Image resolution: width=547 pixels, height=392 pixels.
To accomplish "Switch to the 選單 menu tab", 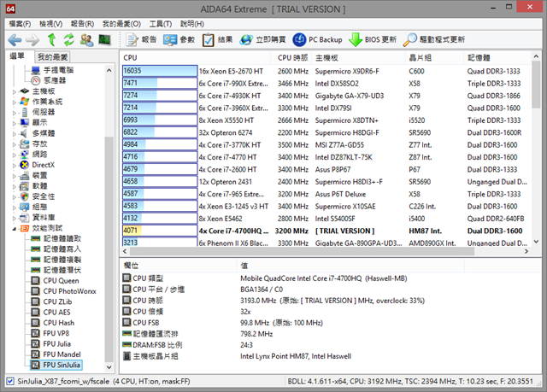I will click(x=17, y=56).
